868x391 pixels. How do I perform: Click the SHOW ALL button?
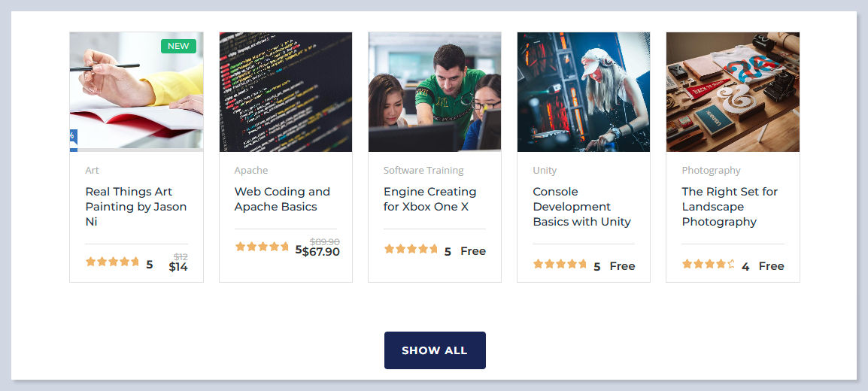point(435,350)
